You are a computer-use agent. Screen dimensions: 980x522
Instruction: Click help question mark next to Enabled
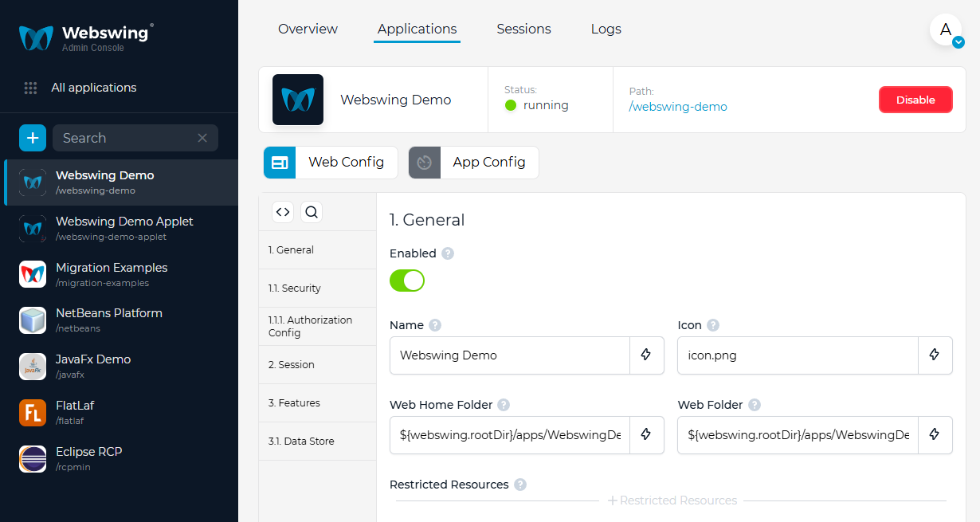[448, 253]
